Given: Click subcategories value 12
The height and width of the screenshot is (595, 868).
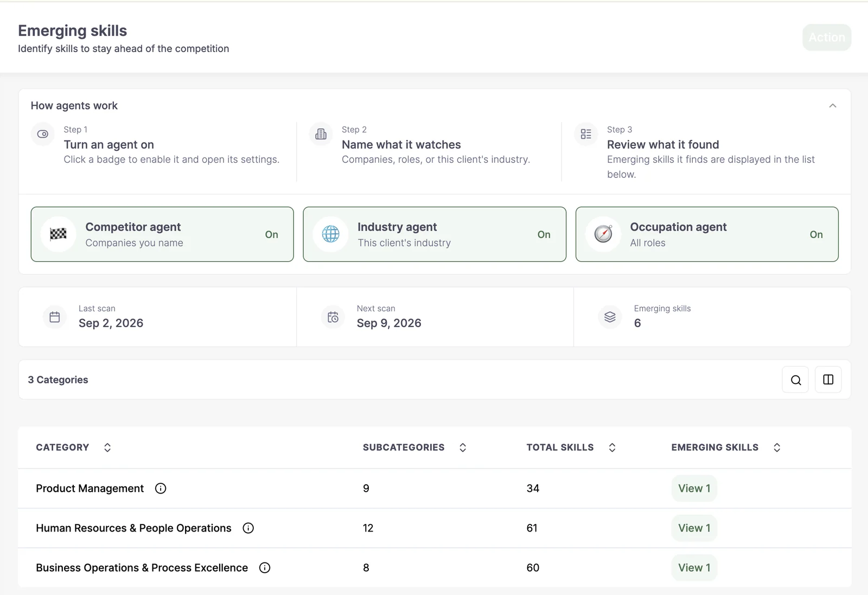Looking at the screenshot, I should tap(368, 528).
